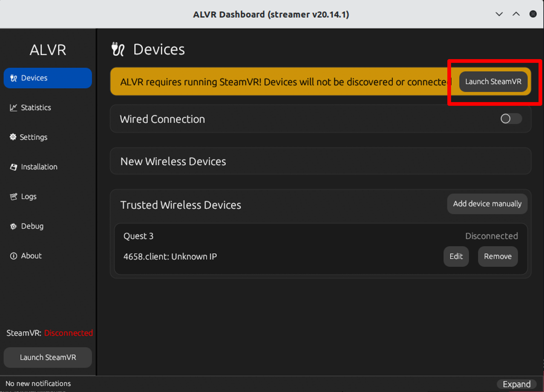Click the Devices plug icon in sidebar

(13, 78)
